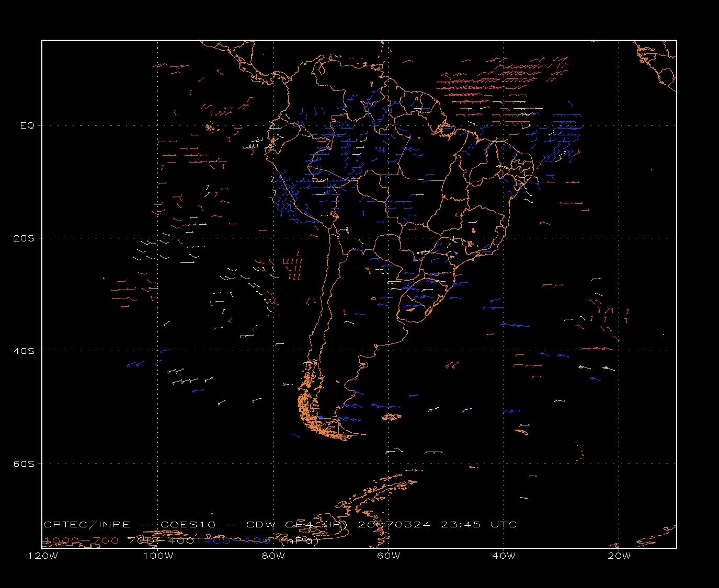Click the 40W longitude label
Screen dimensions: 719x588
(x=504, y=556)
